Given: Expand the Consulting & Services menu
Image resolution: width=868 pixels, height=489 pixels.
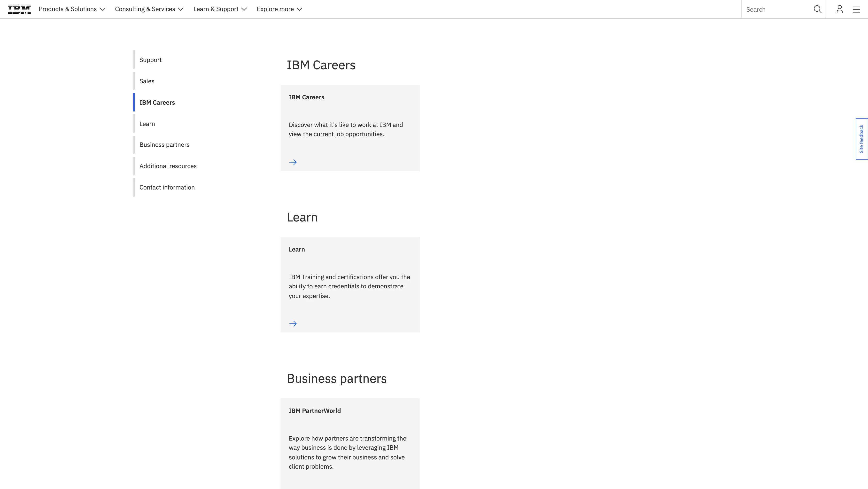Looking at the screenshot, I should pyautogui.click(x=149, y=9).
